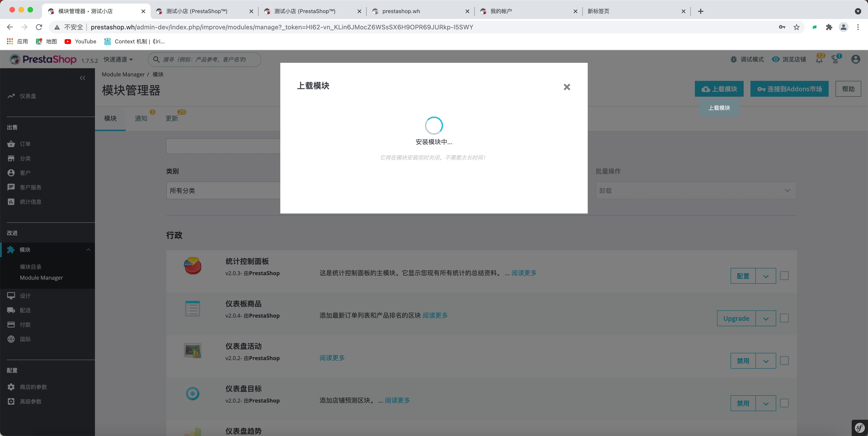This screenshot has width=868, height=436.
Task: Click the 连接到Addons市场 button
Action: click(789, 89)
